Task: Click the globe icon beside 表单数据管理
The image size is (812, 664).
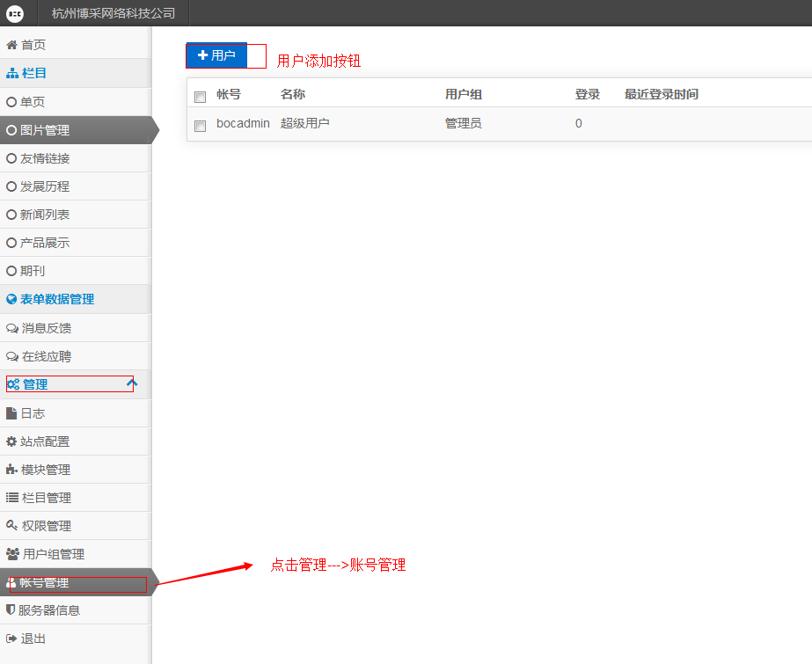Action: pyautogui.click(x=11, y=299)
